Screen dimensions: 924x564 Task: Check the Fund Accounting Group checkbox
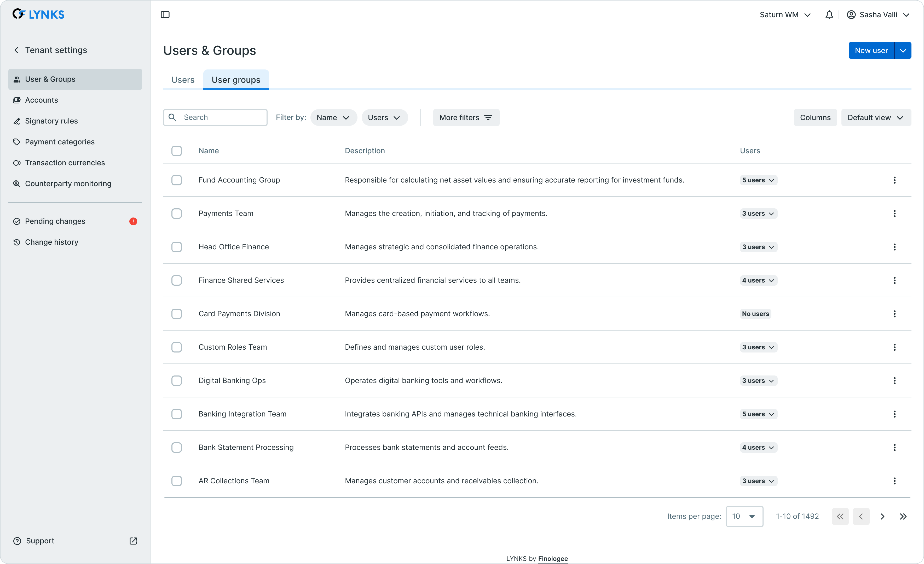[177, 180]
